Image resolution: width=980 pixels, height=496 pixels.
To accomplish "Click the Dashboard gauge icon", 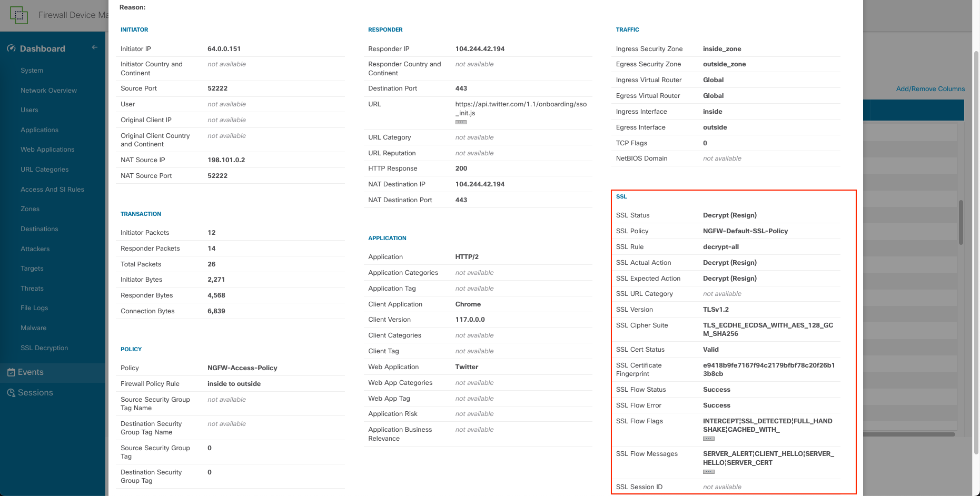I will pyautogui.click(x=11, y=48).
